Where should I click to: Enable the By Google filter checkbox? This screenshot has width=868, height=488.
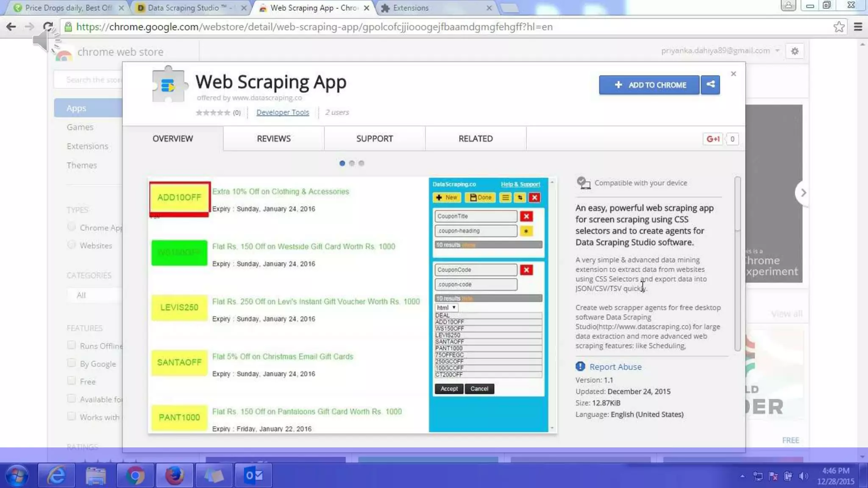pyautogui.click(x=71, y=363)
